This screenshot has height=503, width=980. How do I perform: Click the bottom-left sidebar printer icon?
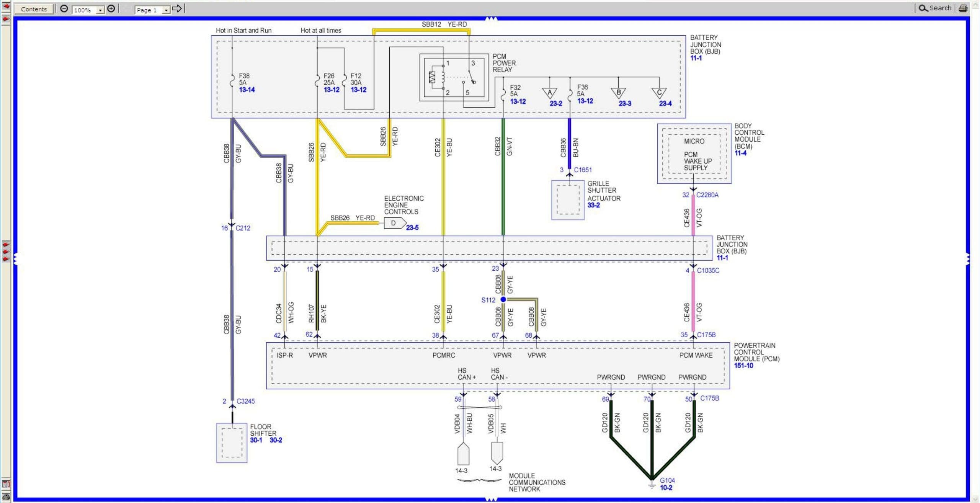tap(6, 497)
